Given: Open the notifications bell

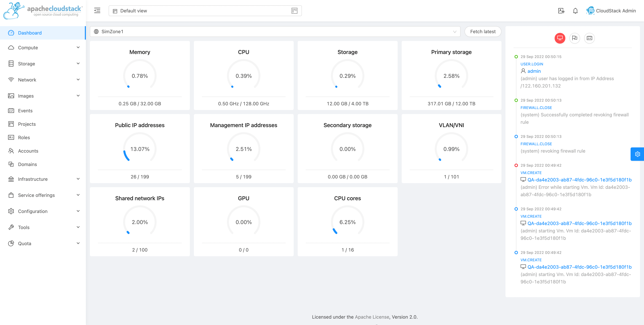Looking at the screenshot, I should click(x=575, y=11).
